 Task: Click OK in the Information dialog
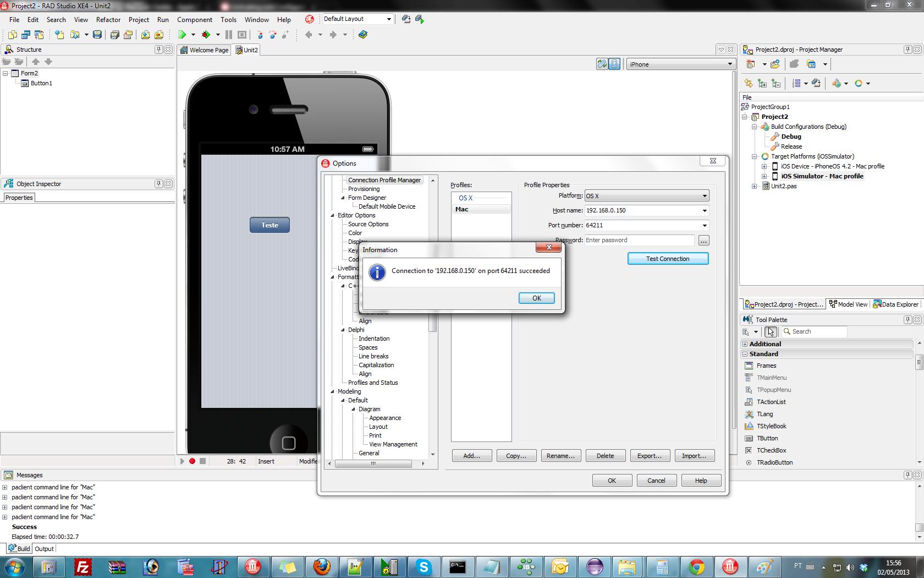point(536,298)
